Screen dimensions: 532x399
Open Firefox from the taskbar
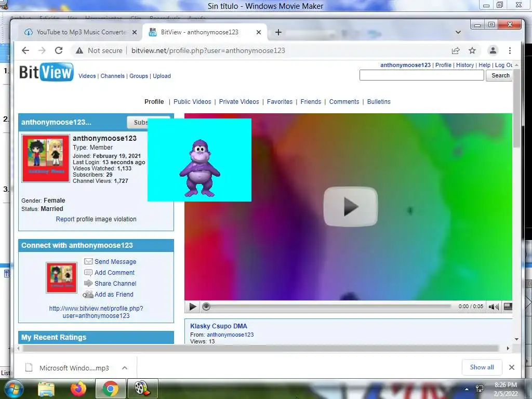click(78, 389)
